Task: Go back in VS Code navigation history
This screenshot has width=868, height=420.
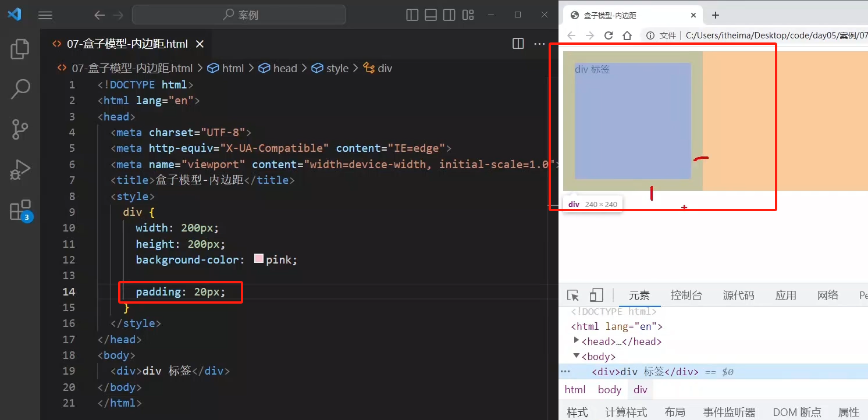Action: [99, 15]
